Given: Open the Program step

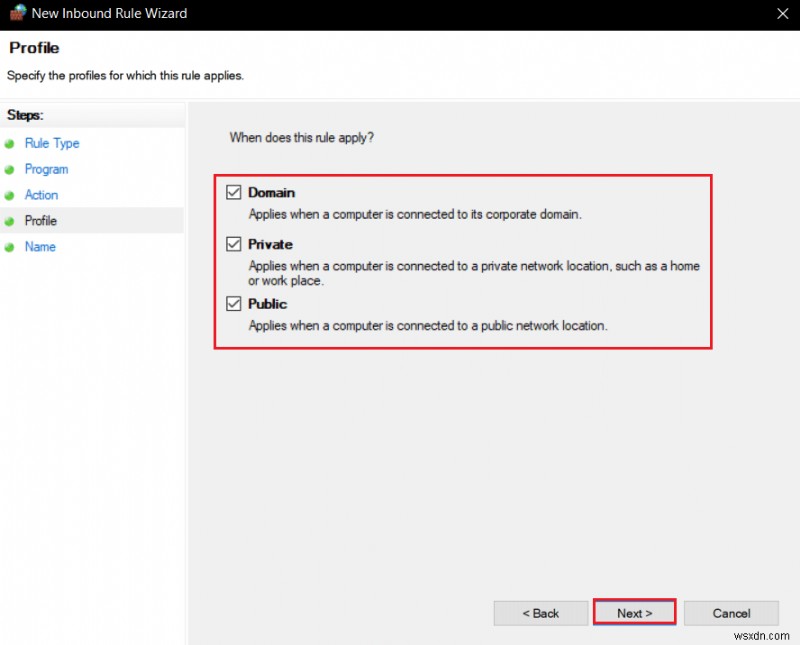Looking at the screenshot, I should click(x=46, y=169).
